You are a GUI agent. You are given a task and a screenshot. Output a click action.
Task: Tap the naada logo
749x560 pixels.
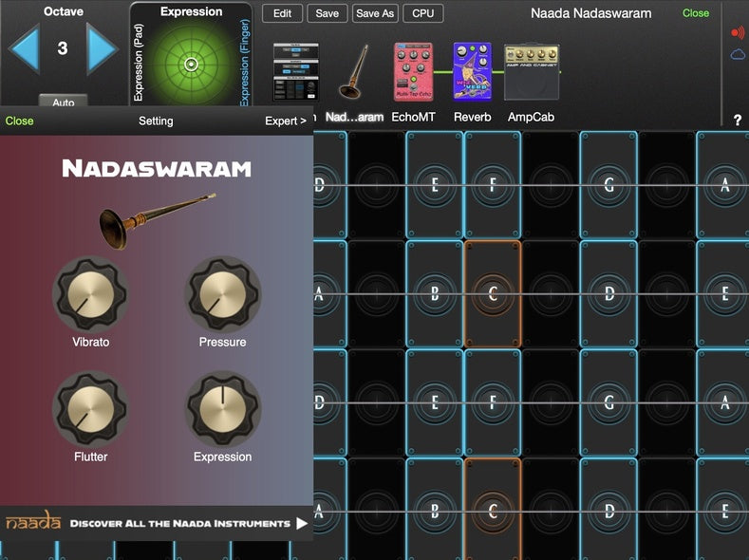[x=33, y=521]
